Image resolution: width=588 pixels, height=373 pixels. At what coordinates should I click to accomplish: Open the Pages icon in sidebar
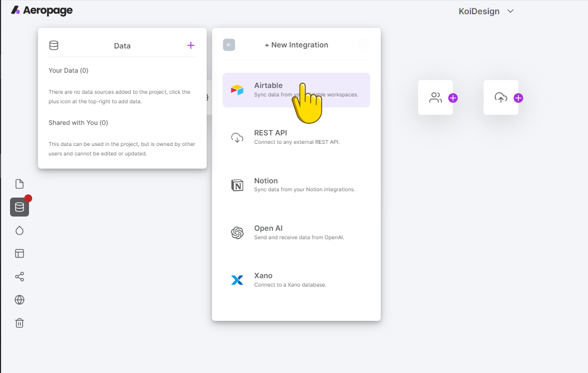click(x=20, y=184)
